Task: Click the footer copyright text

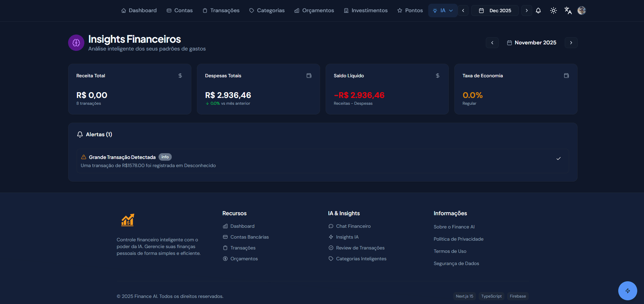Action: point(170,296)
